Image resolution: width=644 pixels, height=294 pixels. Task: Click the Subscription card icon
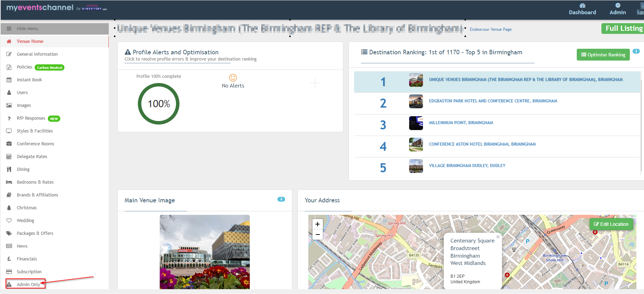pos(9,272)
